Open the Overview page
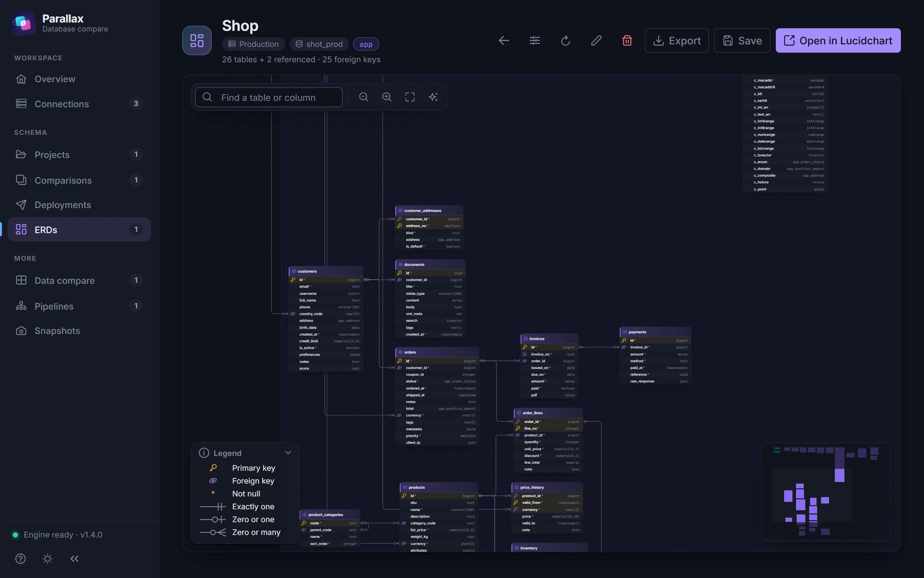Screen dimensions: 924x578 [79, 79]
